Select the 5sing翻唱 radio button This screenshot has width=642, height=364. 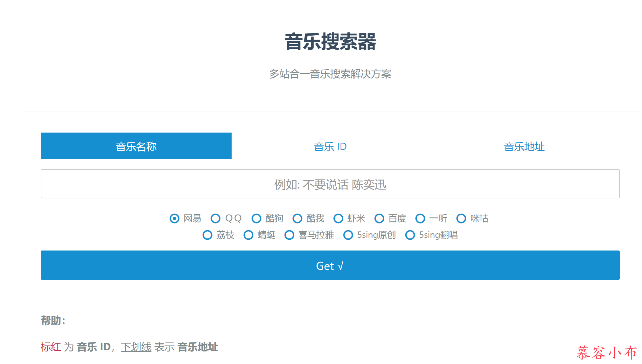pyautogui.click(x=410, y=235)
